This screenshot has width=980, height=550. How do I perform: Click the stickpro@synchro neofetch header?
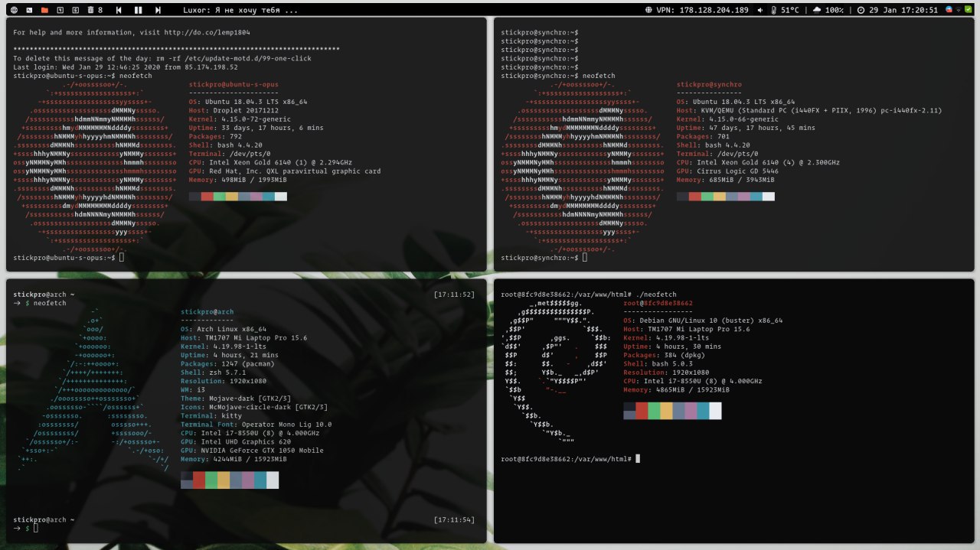(709, 84)
